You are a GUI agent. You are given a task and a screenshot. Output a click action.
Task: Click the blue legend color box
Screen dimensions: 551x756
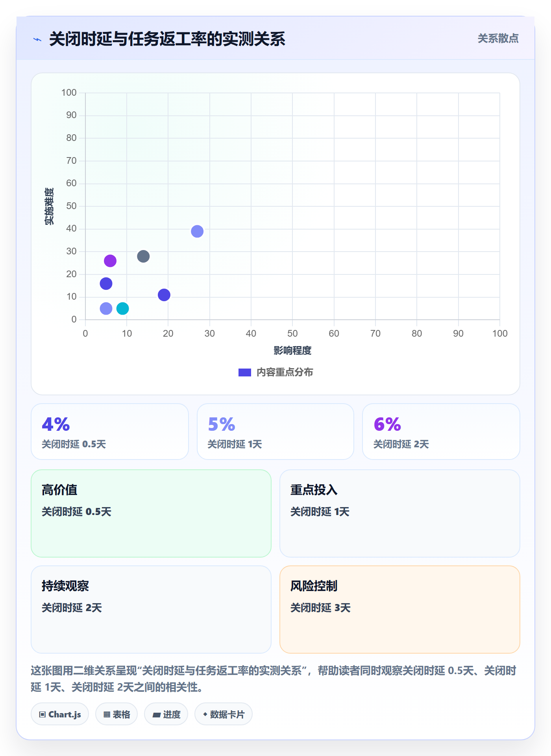(x=245, y=372)
